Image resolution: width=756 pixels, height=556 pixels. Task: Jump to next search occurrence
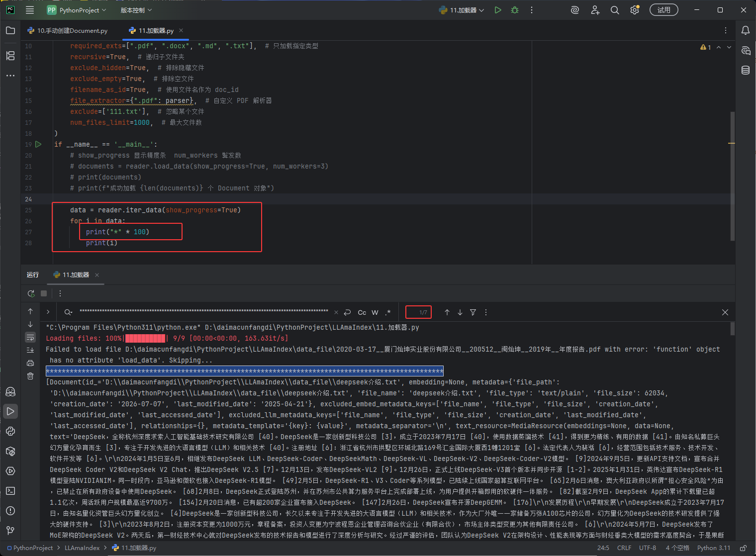pyautogui.click(x=460, y=312)
